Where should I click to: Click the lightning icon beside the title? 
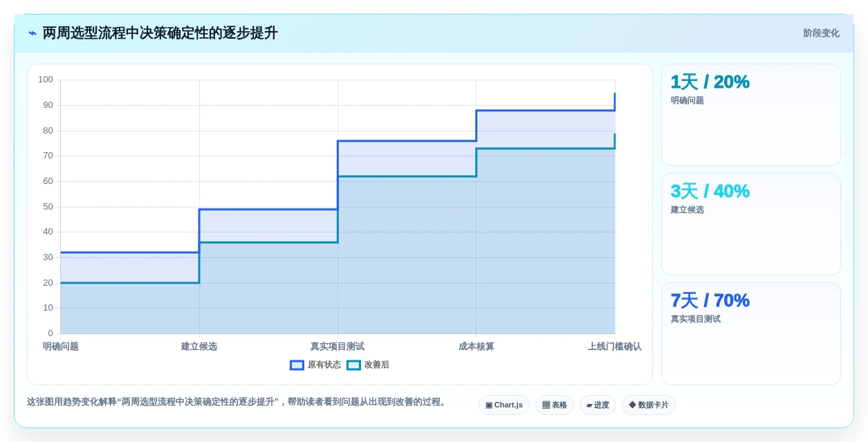[x=33, y=33]
